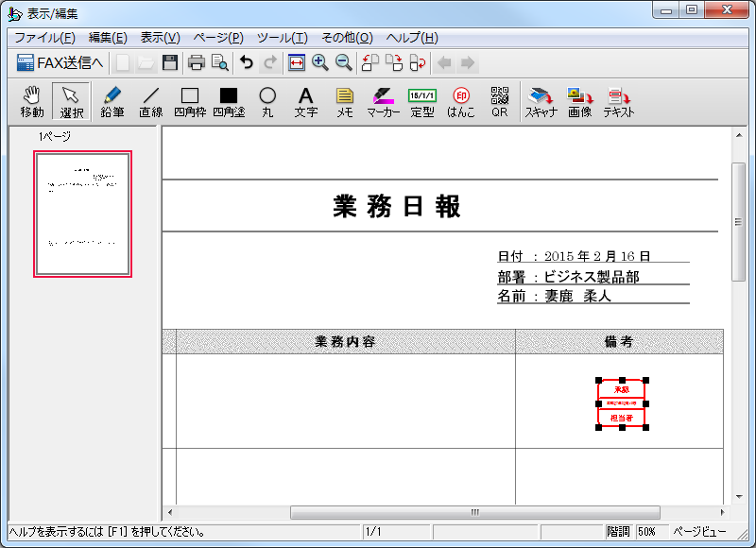Viewport: 756px width, 548px height.
Task: Select the 移動 hand tool
Action: pos(32,102)
